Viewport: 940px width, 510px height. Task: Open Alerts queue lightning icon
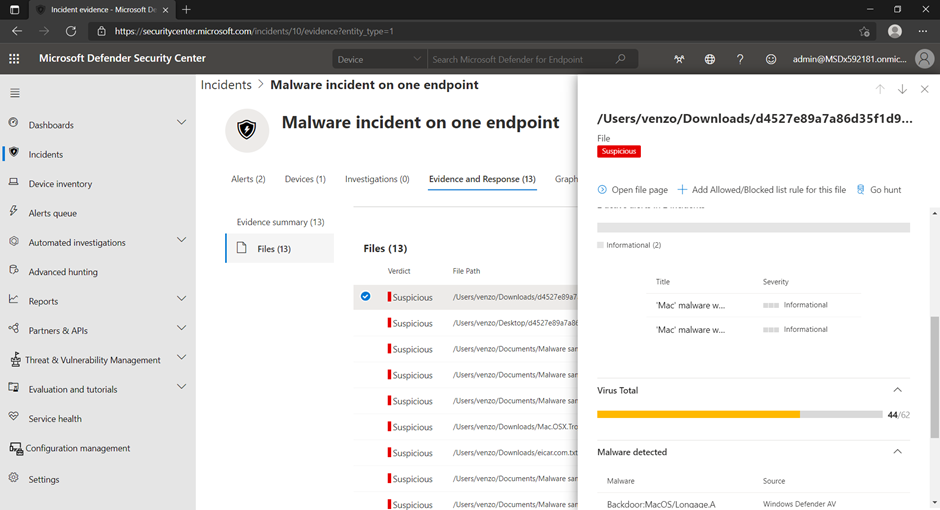(14, 210)
